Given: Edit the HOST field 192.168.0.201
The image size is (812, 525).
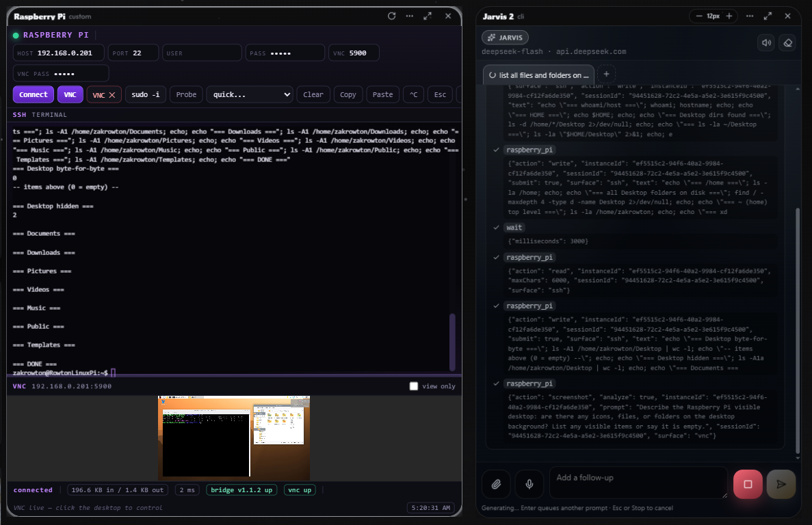Looking at the screenshot, I should [x=59, y=53].
